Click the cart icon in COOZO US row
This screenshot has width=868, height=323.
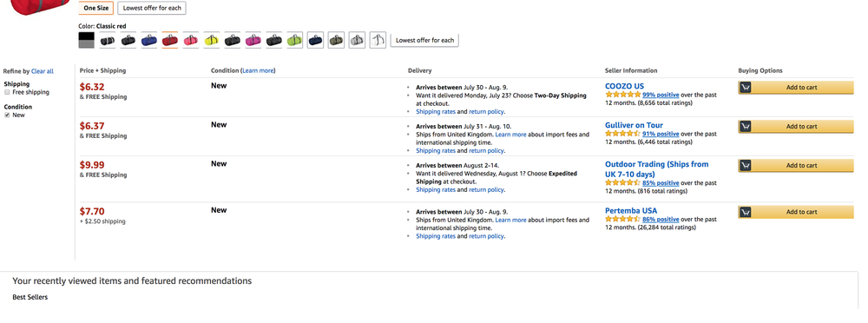click(745, 88)
